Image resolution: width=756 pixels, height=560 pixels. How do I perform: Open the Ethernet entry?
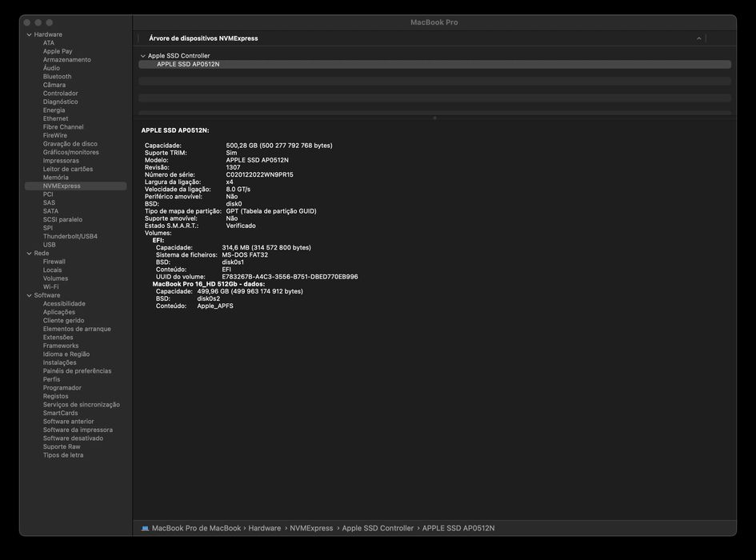tap(55, 118)
